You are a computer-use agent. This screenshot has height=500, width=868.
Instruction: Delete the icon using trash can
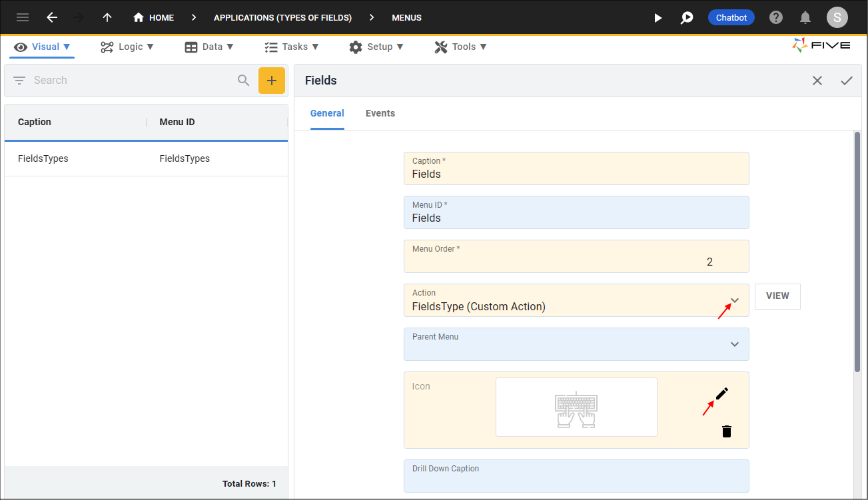pyautogui.click(x=727, y=431)
